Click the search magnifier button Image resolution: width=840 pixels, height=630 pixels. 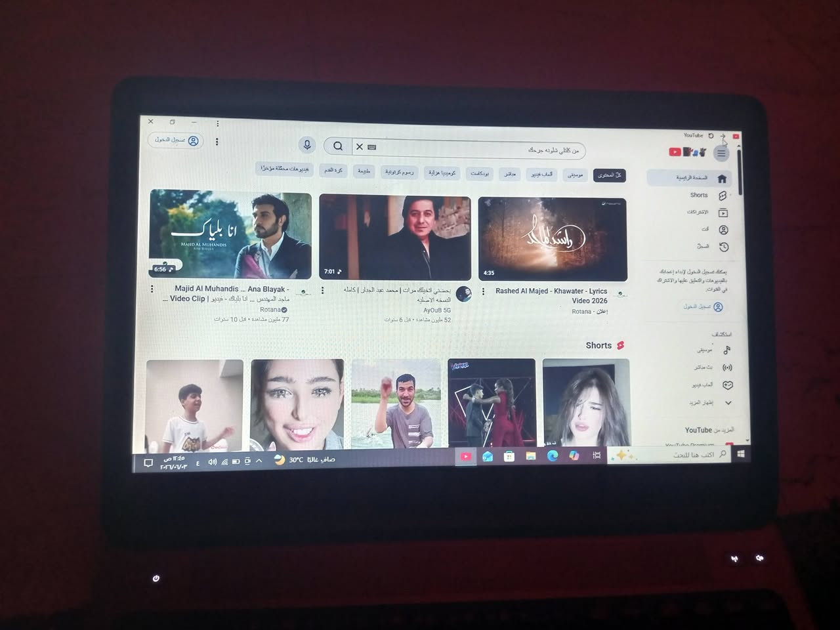click(x=337, y=146)
